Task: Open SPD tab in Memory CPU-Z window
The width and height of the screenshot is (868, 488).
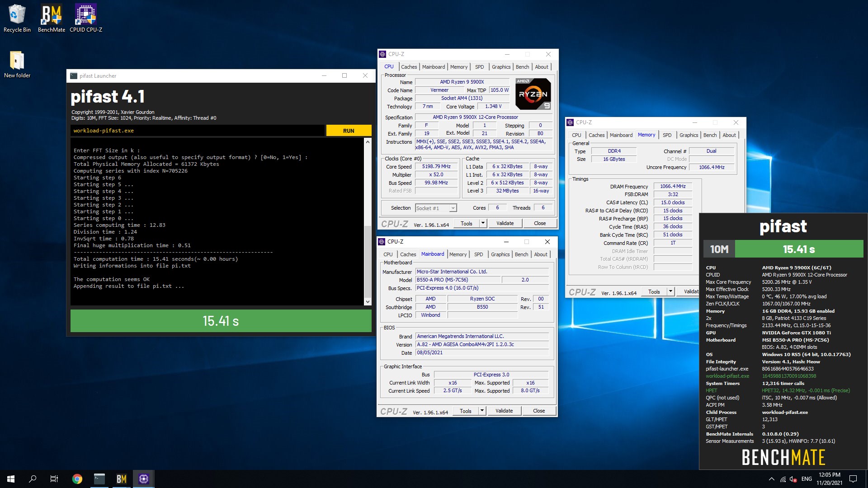Action: [667, 135]
